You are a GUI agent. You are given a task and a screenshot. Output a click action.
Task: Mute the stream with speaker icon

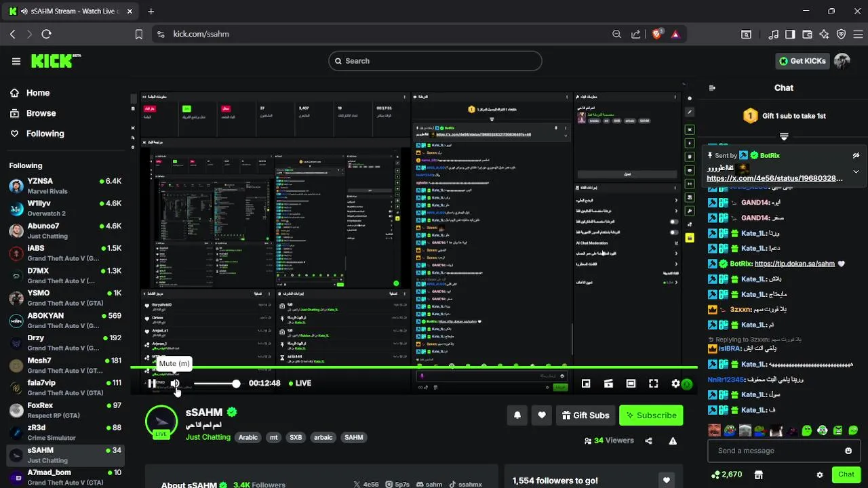(x=175, y=384)
